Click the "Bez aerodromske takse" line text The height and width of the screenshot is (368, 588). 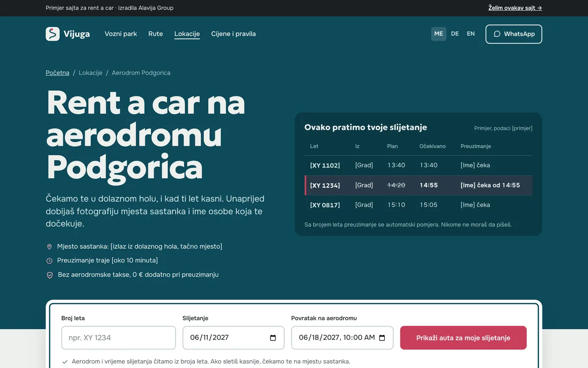(x=138, y=275)
